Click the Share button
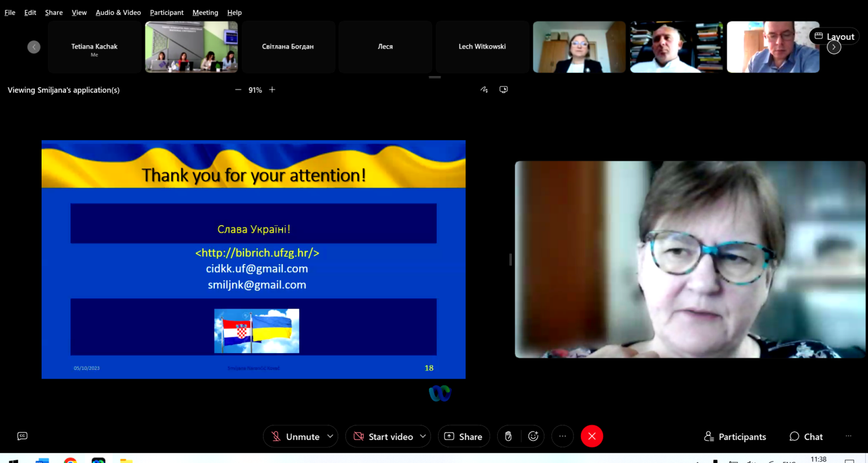 coord(464,436)
